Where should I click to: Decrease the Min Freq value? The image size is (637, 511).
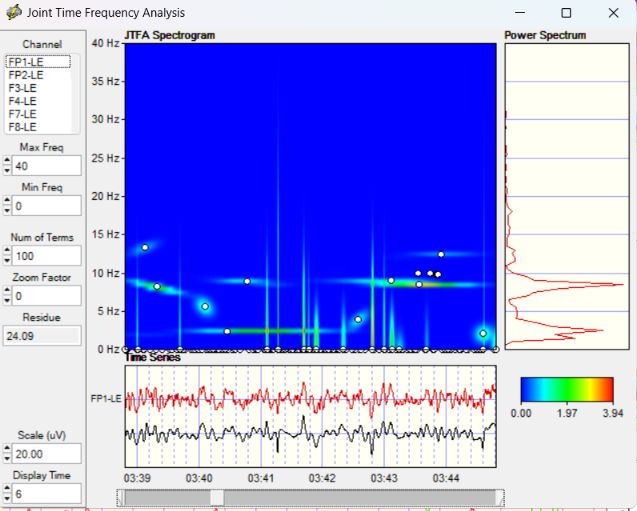pyautogui.click(x=7, y=210)
